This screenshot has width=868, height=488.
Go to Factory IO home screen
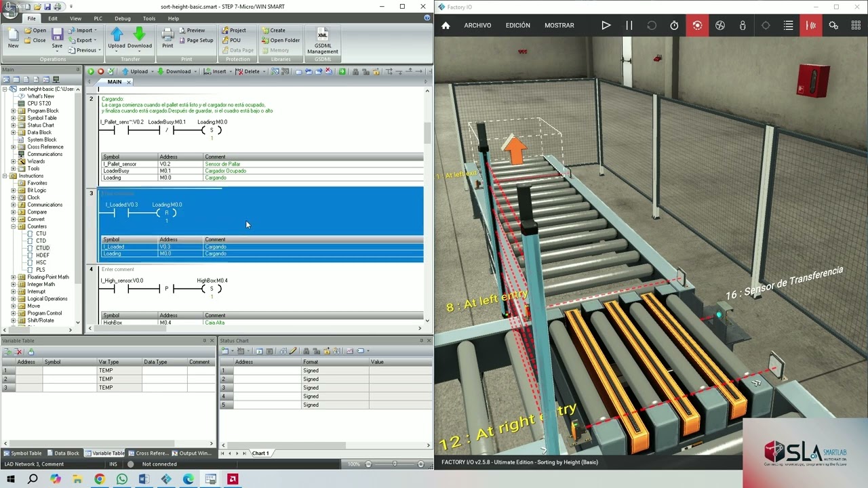(x=446, y=26)
